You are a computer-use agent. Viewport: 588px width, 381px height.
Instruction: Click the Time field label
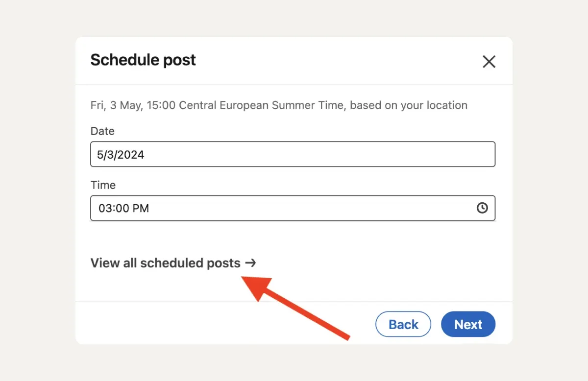click(103, 185)
